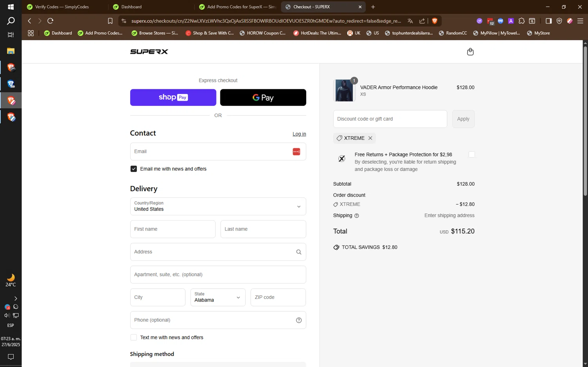
Task: Open a new browser tab
Action: [373, 7]
